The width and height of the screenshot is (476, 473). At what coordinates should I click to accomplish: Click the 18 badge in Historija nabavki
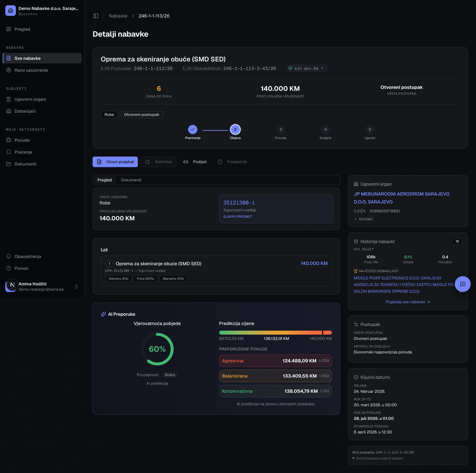tap(457, 241)
